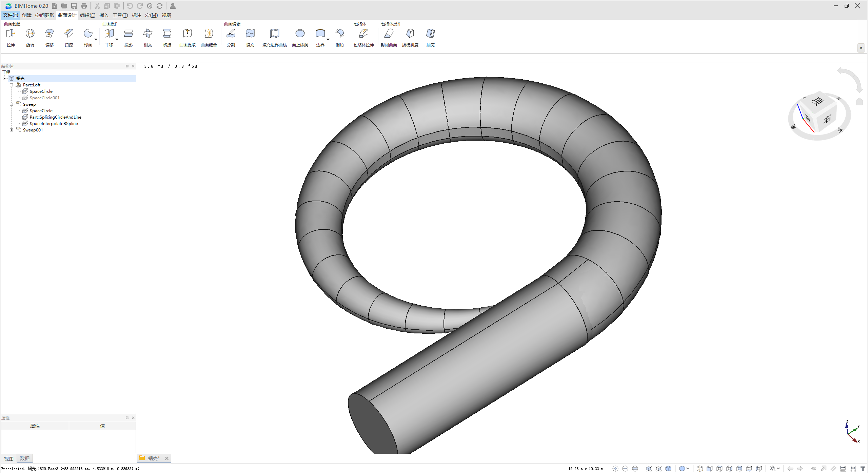Switch to the 视图 bottom-left tab

click(x=9, y=459)
